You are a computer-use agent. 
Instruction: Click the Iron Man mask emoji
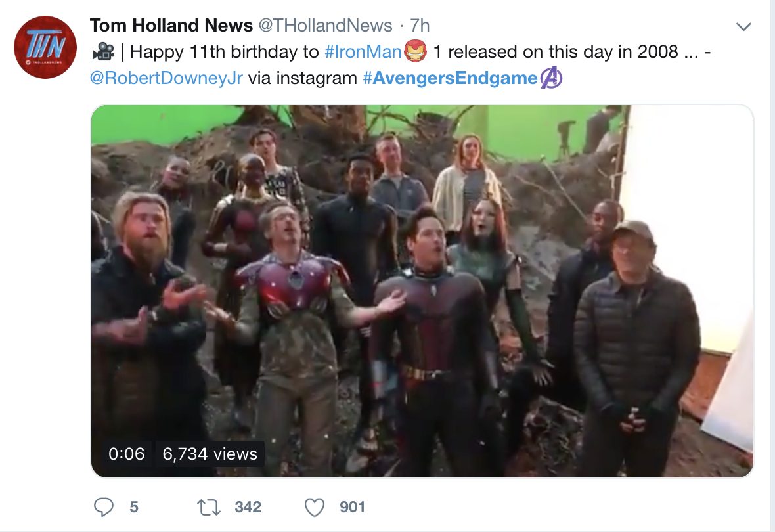coord(414,51)
